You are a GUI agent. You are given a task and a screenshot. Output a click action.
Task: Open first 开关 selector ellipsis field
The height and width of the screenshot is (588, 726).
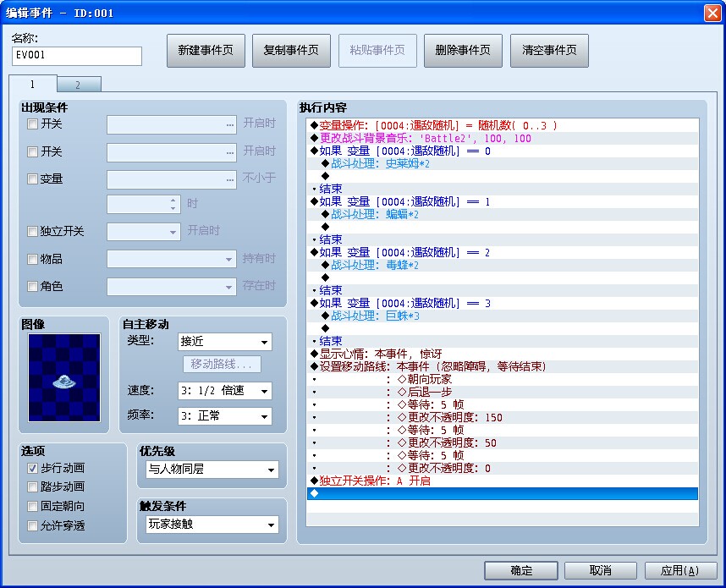point(172,125)
